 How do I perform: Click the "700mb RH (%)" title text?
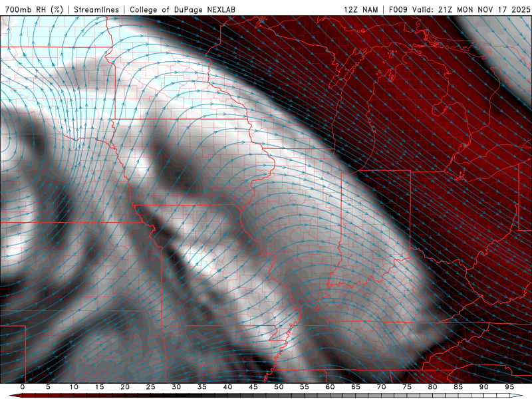(x=35, y=9)
